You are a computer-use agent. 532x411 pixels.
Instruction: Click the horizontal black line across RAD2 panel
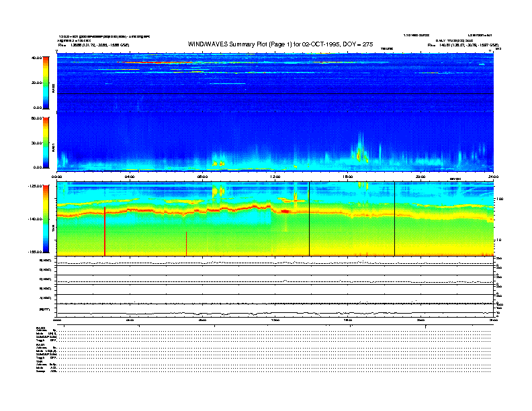[x=275, y=93]
